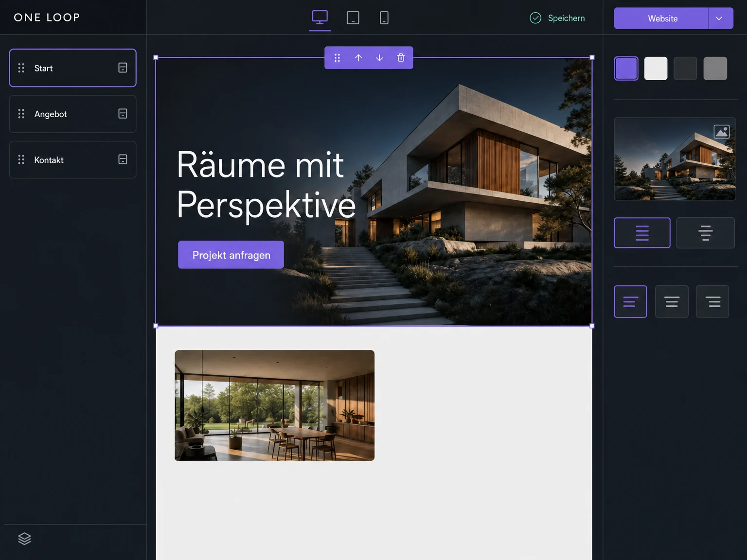Set center alignment in the three-button row
This screenshot has height=560, width=747.
pyautogui.click(x=672, y=302)
